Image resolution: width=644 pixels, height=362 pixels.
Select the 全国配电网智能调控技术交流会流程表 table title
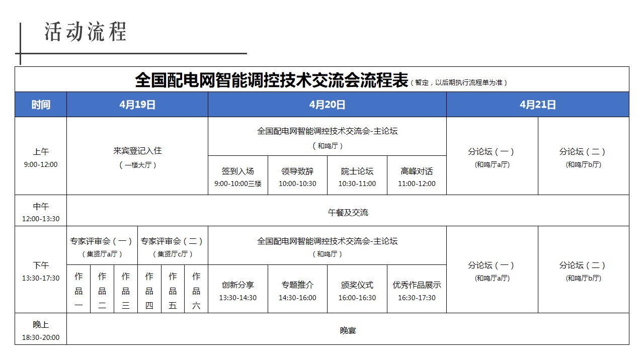coord(271,80)
